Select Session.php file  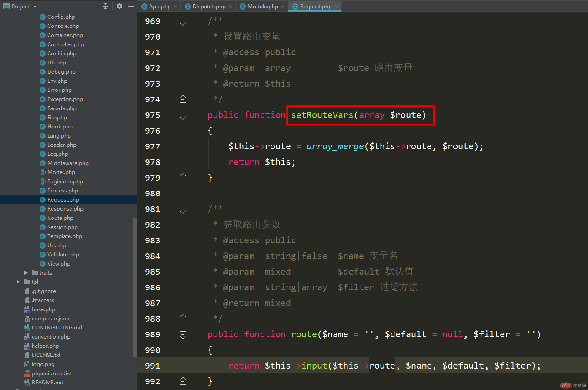63,227
